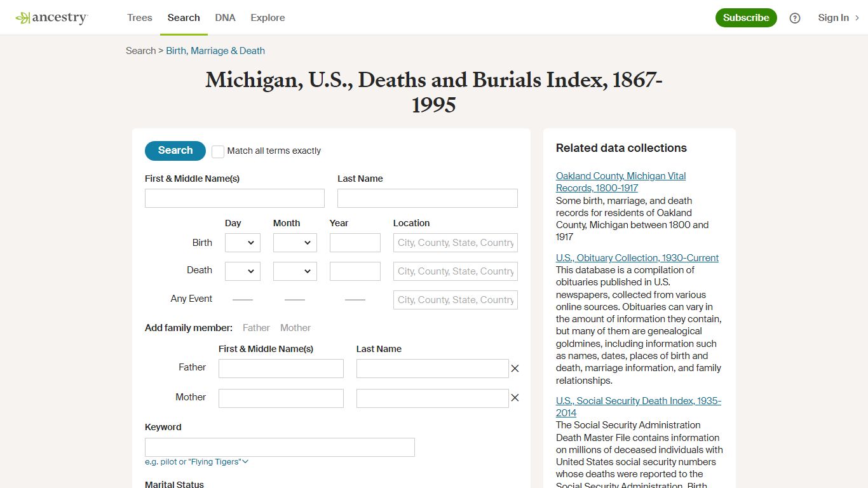
Task: Click Father's Last Name field
Action: (x=433, y=369)
